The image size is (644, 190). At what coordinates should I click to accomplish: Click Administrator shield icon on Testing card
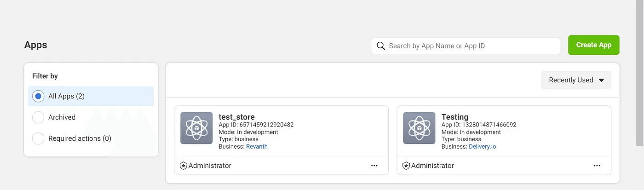(x=406, y=166)
